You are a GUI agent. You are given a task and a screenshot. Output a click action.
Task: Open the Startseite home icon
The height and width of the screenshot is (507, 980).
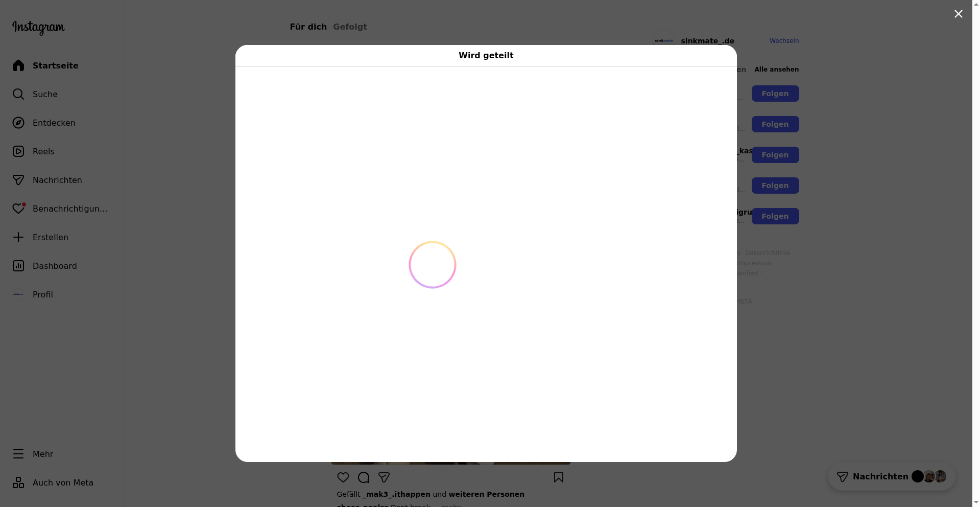coord(18,65)
